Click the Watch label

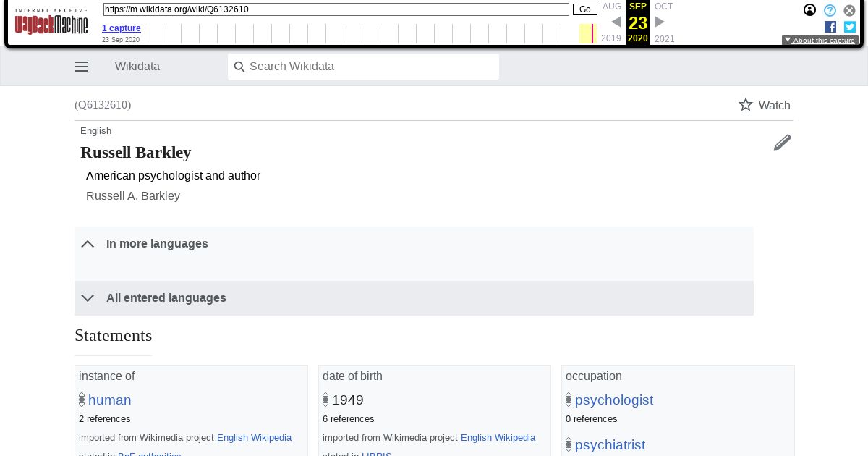(x=774, y=106)
